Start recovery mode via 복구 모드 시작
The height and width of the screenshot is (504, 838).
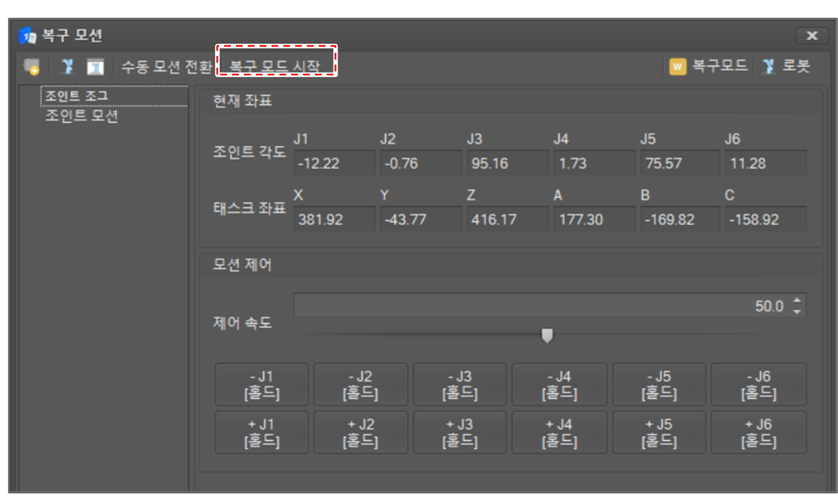[x=275, y=66]
